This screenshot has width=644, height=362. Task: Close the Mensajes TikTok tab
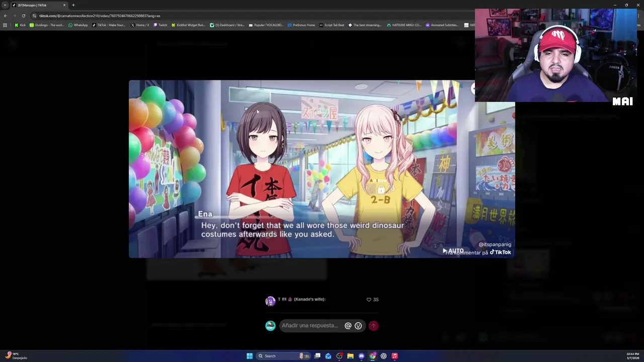click(64, 5)
